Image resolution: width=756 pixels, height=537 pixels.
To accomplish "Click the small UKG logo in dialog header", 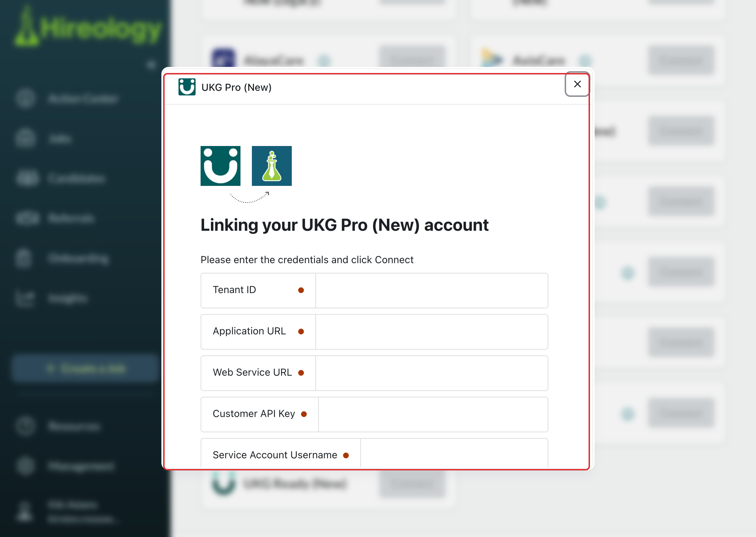I will (x=187, y=87).
